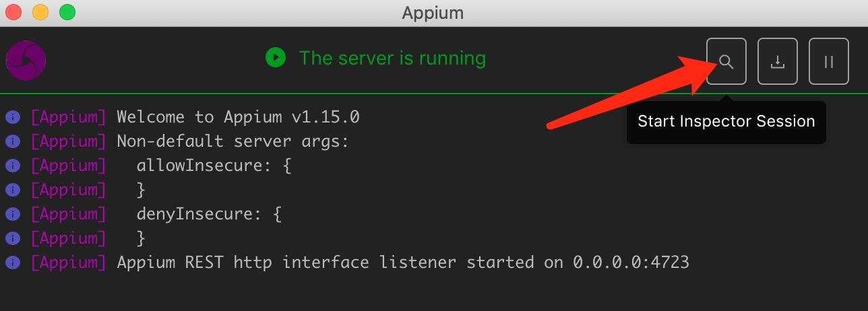
Task: Click the "allowInsecure: {" log line
Action: pos(214,166)
